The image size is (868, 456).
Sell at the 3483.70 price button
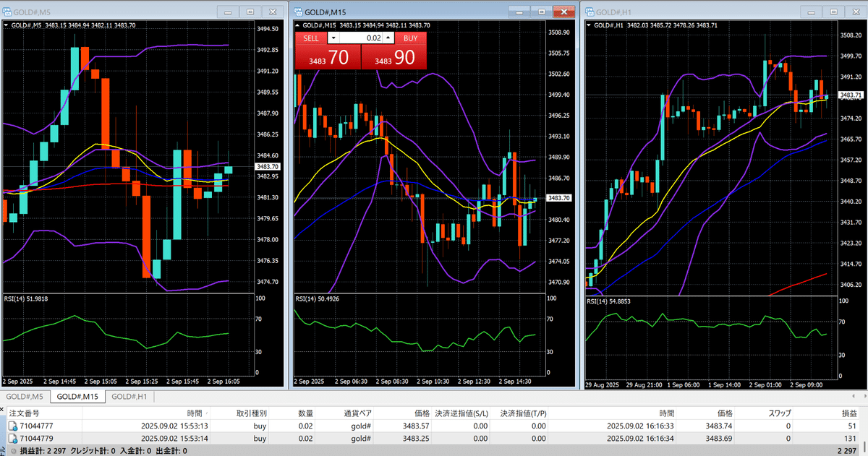point(328,58)
